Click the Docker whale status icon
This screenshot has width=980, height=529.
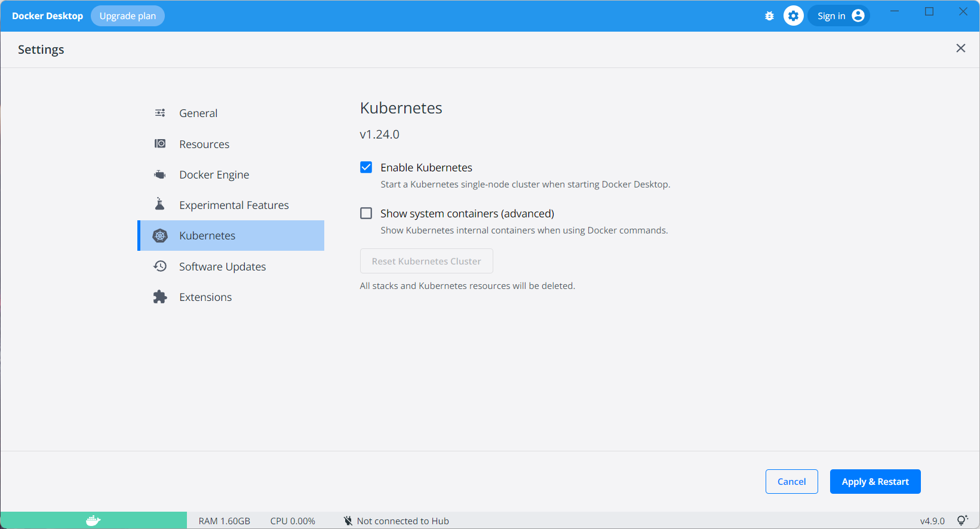point(93,521)
